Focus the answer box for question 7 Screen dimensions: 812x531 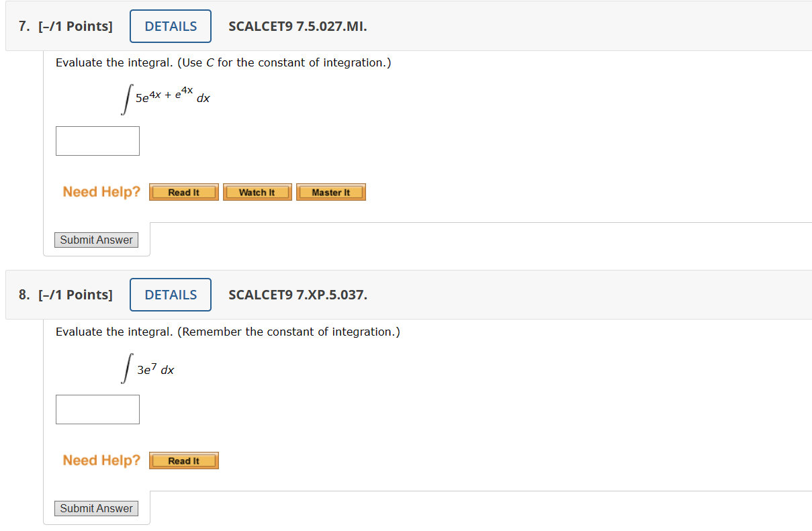(x=97, y=141)
